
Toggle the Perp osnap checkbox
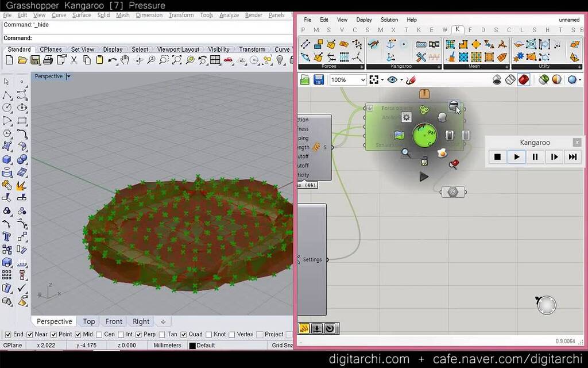click(x=139, y=334)
